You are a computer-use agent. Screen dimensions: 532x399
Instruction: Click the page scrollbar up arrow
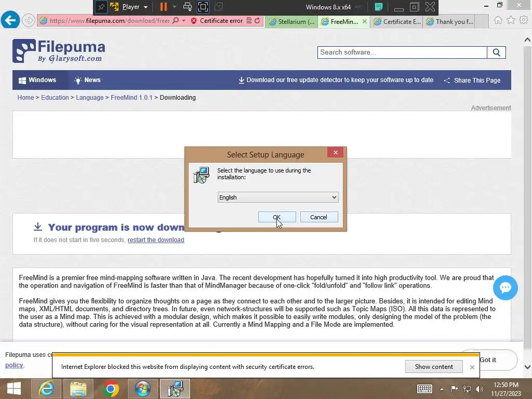click(527, 40)
